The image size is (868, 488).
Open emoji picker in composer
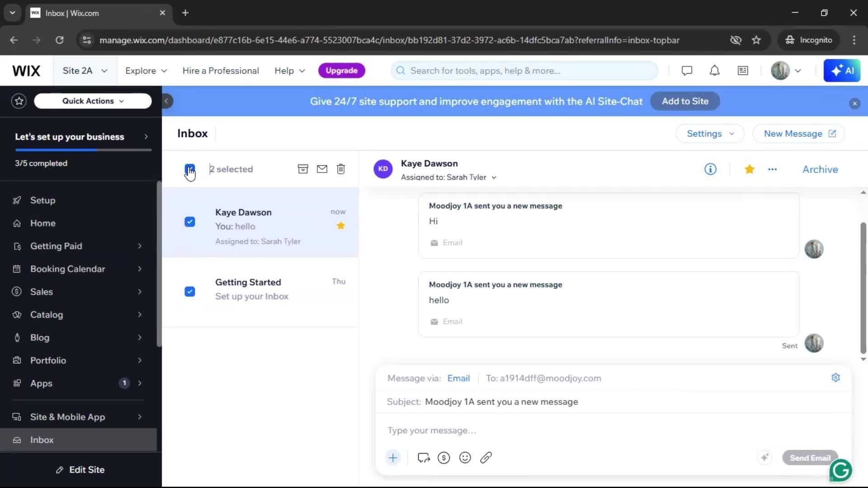coord(465,458)
